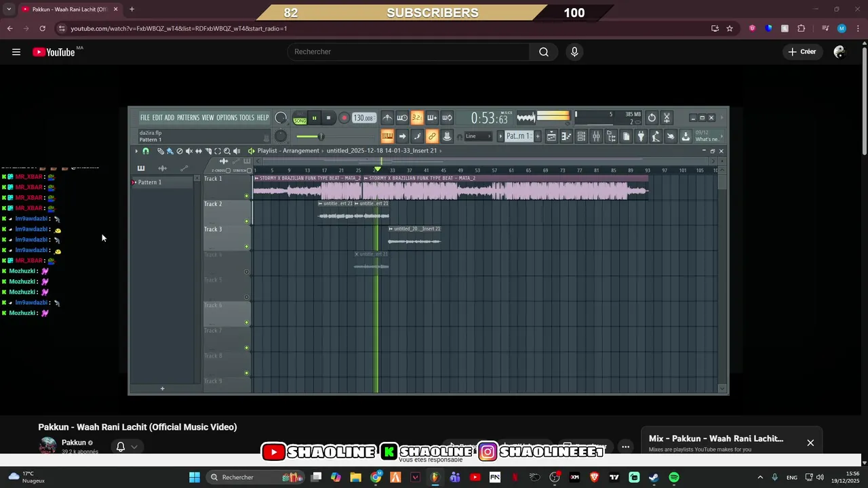This screenshot has height=488, width=868.
Task: Open the VIEW menu in FL Studio
Action: click(x=208, y=118)
